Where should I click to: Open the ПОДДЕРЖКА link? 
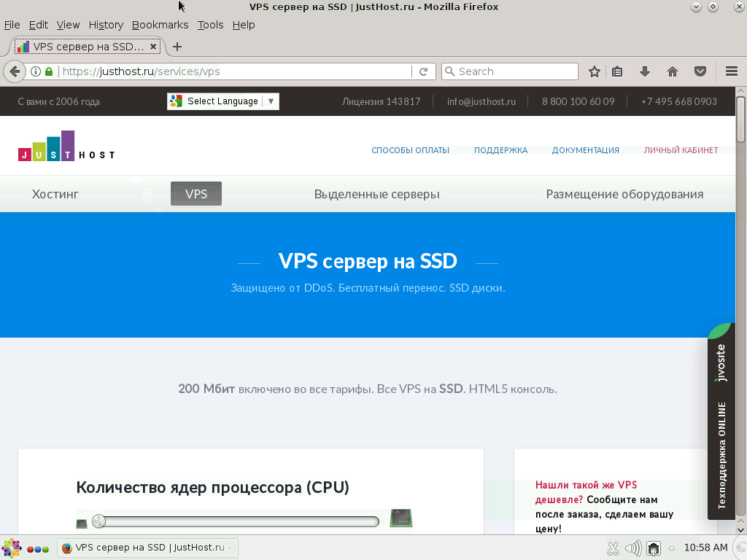coord(500,150)
